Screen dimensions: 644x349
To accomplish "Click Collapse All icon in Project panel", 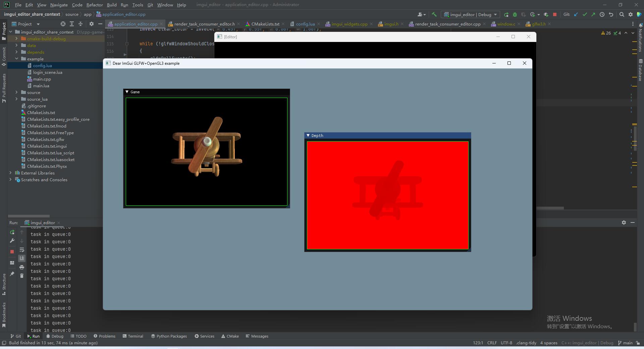I will pyautogui.click(x=80, y=24).
